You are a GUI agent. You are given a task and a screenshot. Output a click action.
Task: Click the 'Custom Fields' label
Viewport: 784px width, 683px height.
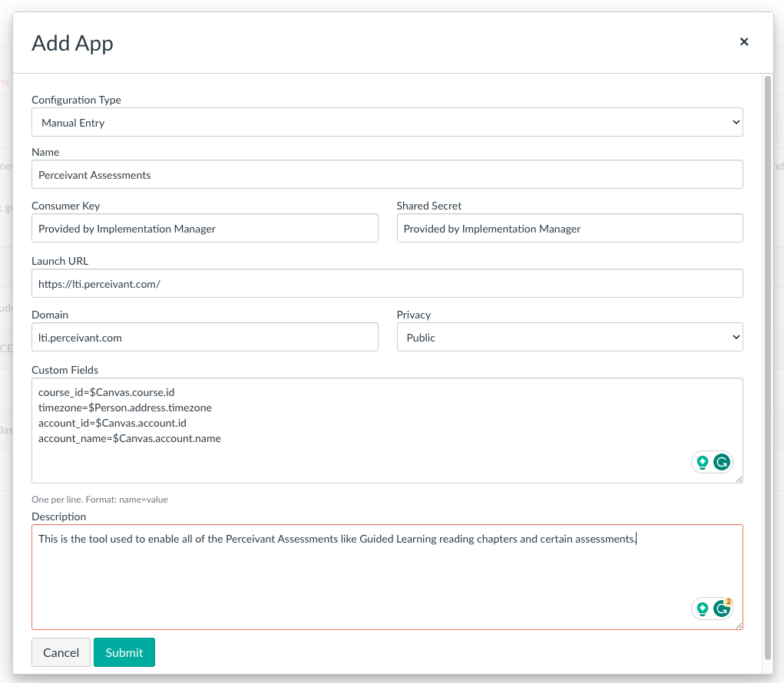click(x=65, y=370)
